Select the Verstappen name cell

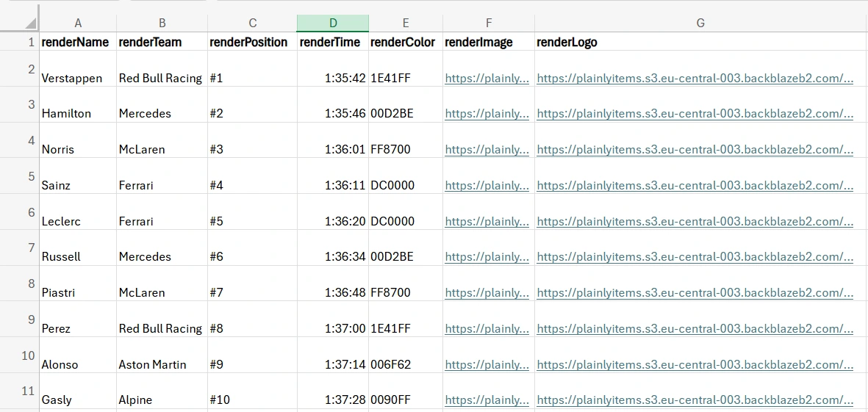pos(78,69)
